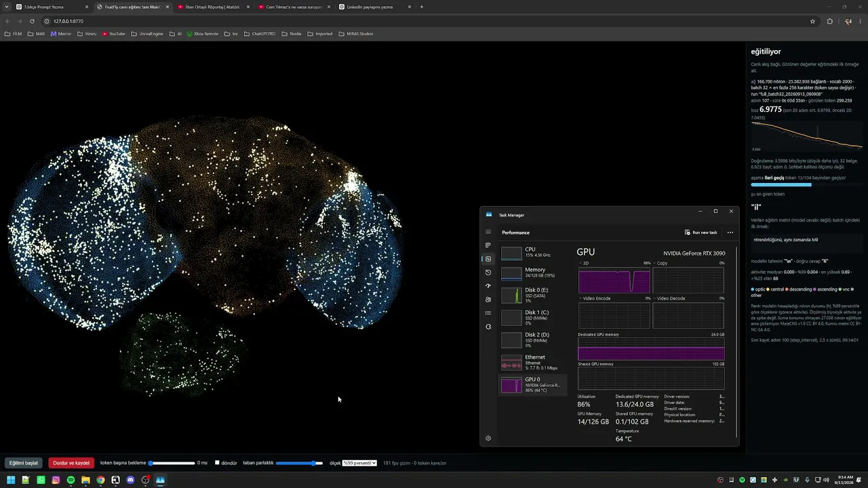Adjust the taban parlaklık slider
868x488 pixels.
point(299,463)
